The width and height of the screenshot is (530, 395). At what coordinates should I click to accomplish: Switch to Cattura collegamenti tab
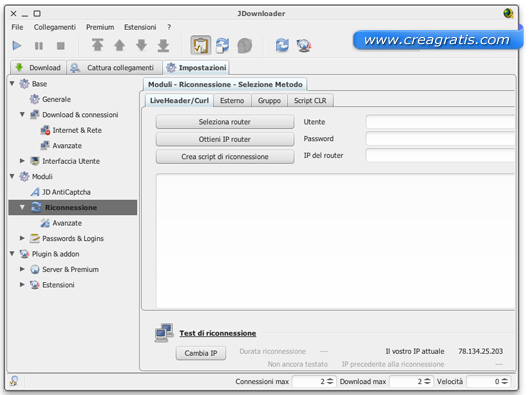[114, 68]
